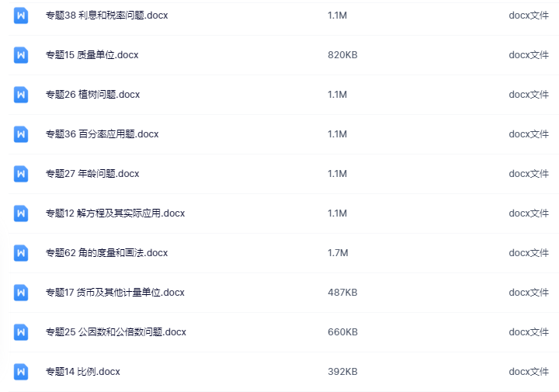
Task: Click the docx icon of 专题14 比例
Action: 21,371
